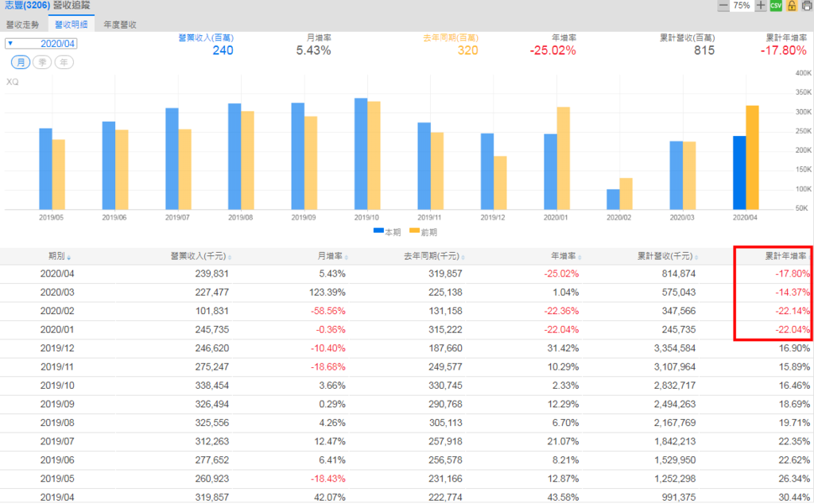Click the short blue bar for 2020/02

(613, 200)
